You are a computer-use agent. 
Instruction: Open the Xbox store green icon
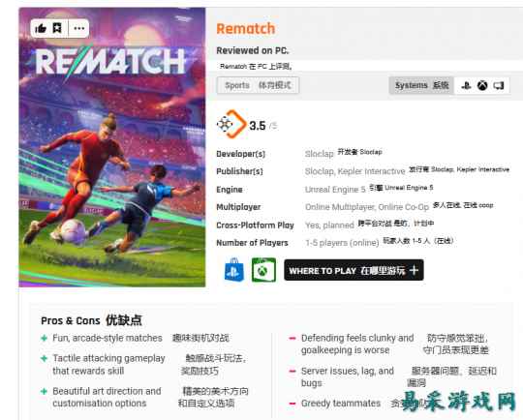click(x=263, y=270)
